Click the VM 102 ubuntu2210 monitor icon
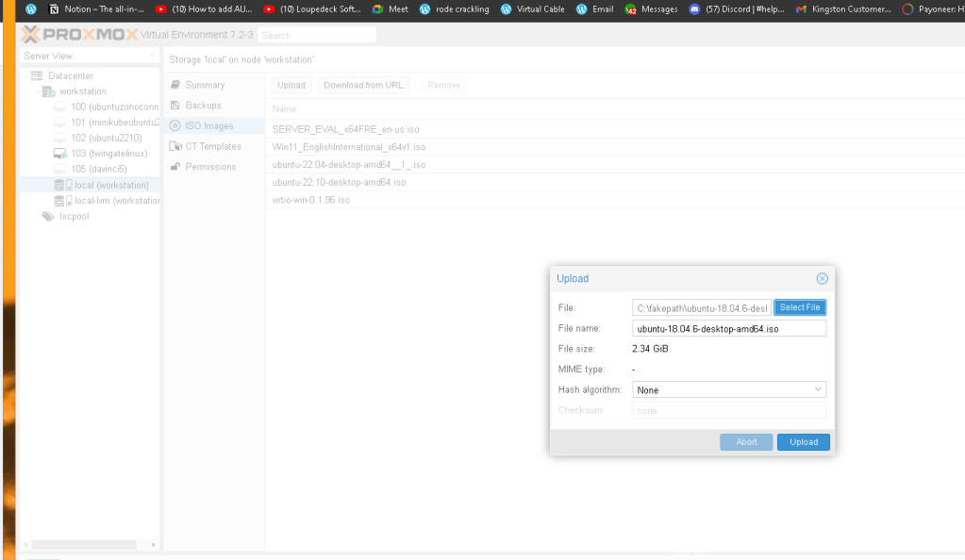The width and height of the screenshot is (965, 560). (59, 138)
